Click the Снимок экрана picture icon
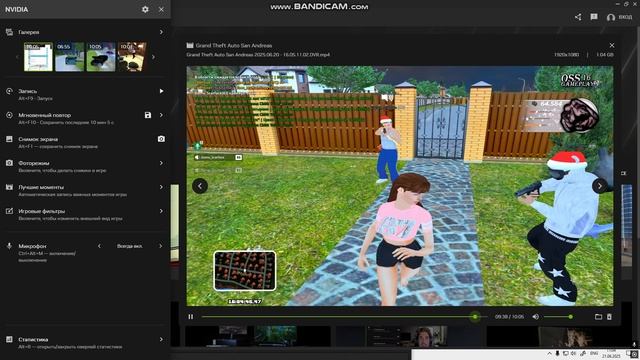640x360 pixels. (9, 139)
